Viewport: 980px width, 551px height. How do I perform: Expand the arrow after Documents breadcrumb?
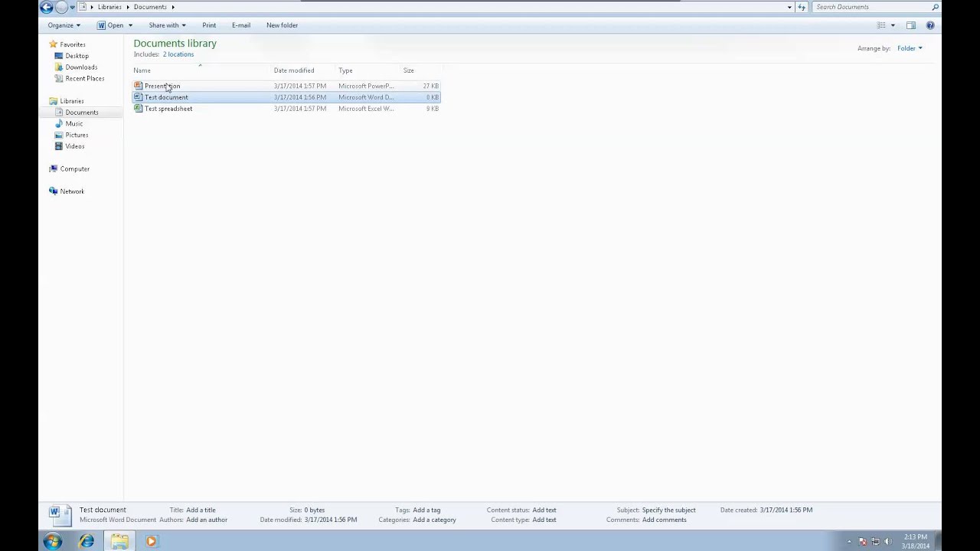pos(173,7)
